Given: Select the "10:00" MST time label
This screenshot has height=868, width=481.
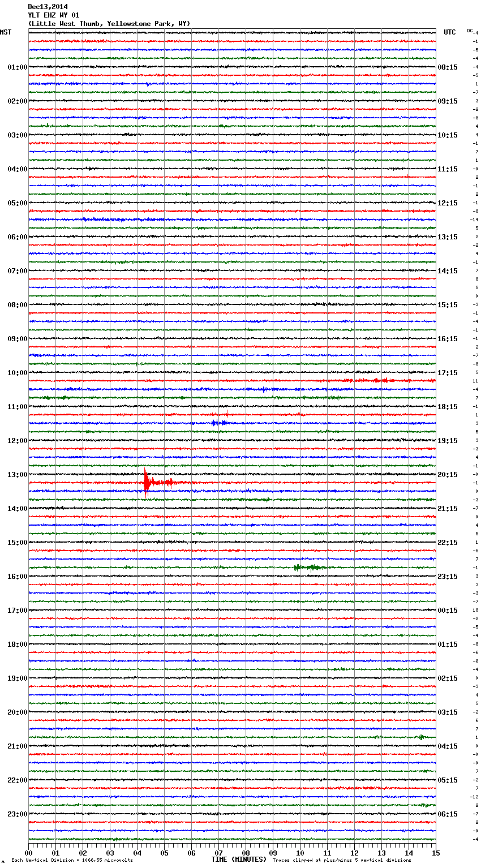Looking at the screenshot, I should click(18, 373).
